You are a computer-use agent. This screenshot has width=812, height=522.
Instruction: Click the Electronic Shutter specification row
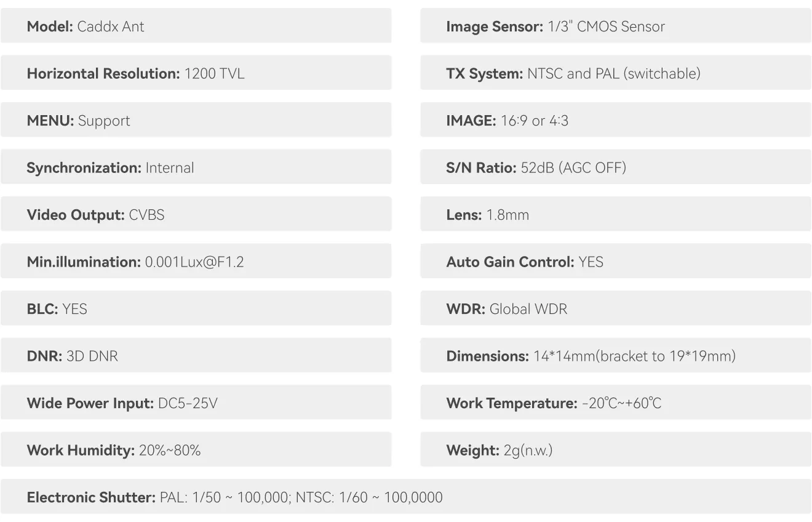point(406,497)
